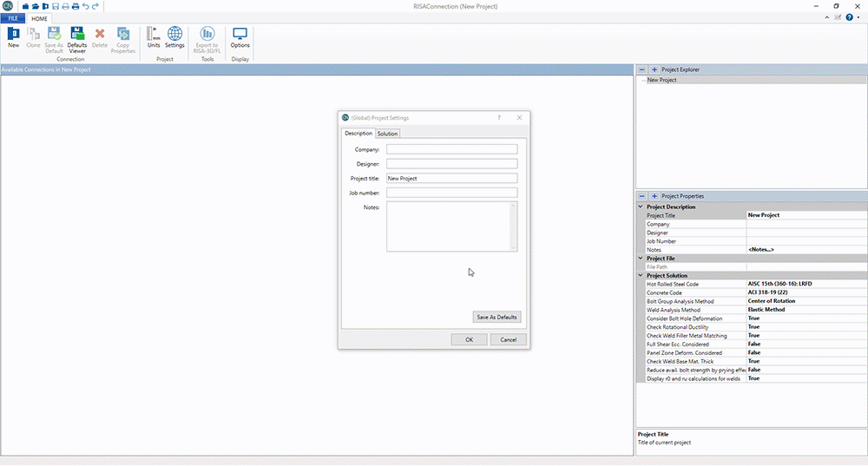This screenshot has height=466, width=868.
Task: Click the blue help question mark icon
Action: point(849,17)
